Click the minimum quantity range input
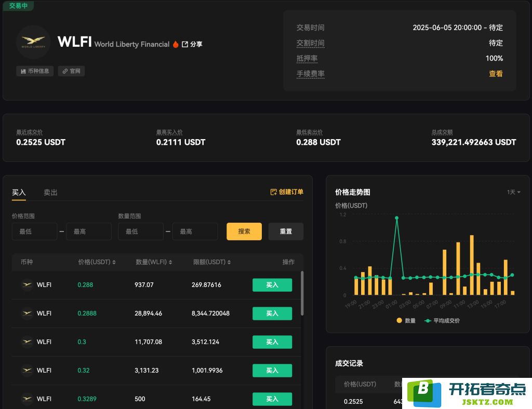 (141, 231)
